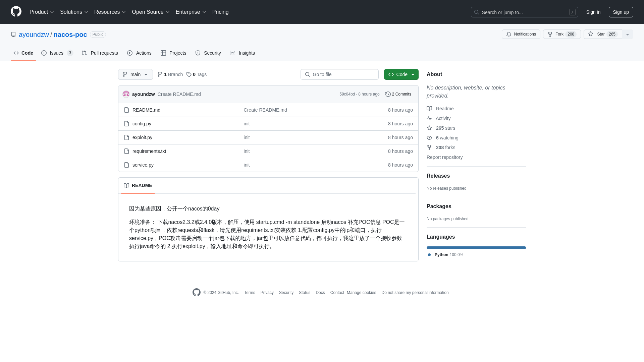Expand the Open Source menu
Image resolution: width=644 pixels, height=362 pixels.
(x=151, y=12)
